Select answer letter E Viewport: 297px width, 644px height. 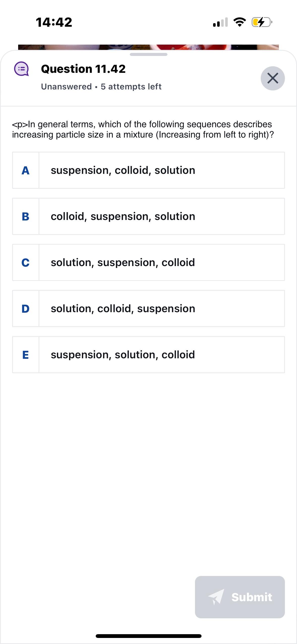(25, 355)
